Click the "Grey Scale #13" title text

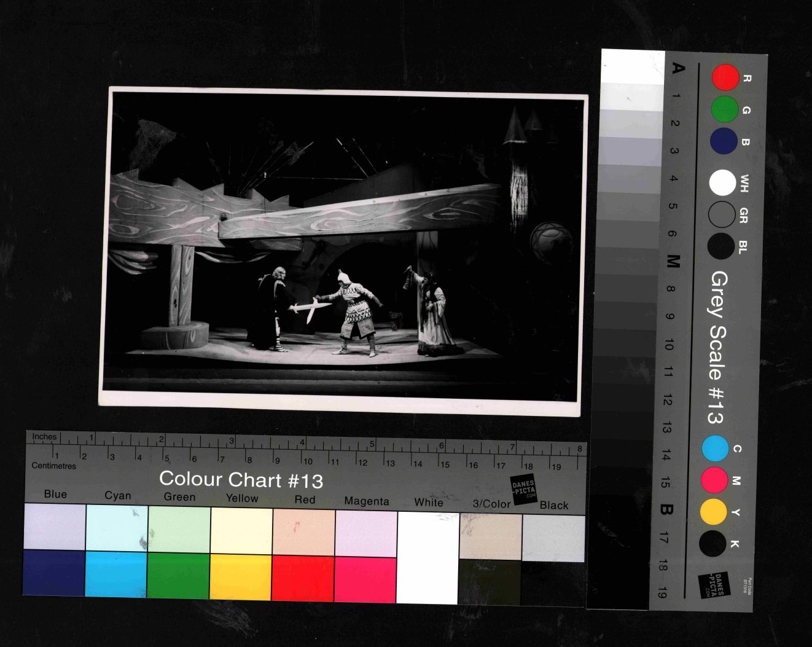tap(716, 348)
